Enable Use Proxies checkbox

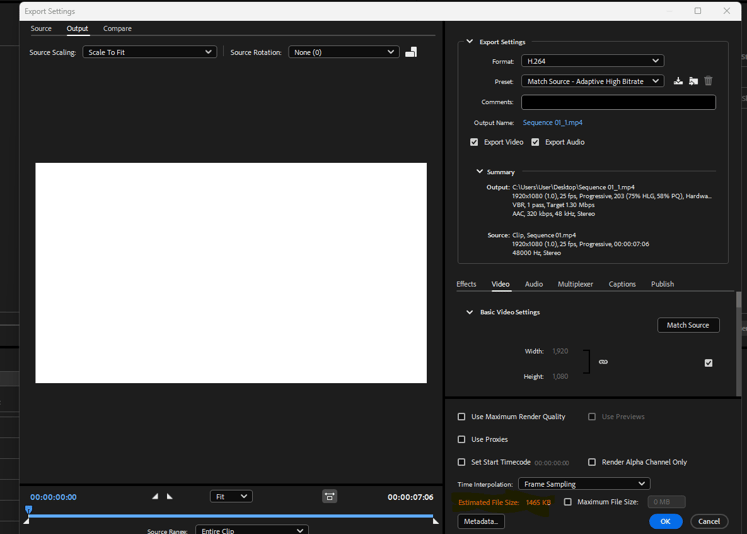[461, 439]
